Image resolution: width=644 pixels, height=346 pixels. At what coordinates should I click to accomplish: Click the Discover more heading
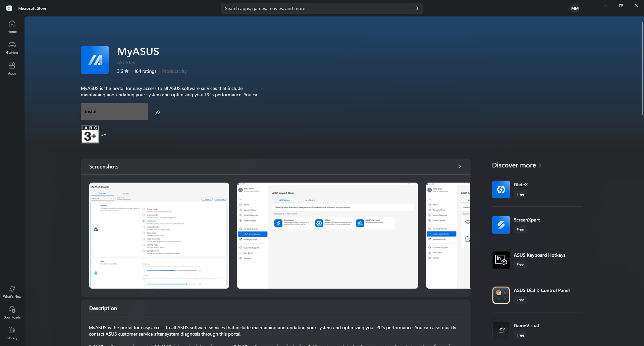(x=514, y=165)
